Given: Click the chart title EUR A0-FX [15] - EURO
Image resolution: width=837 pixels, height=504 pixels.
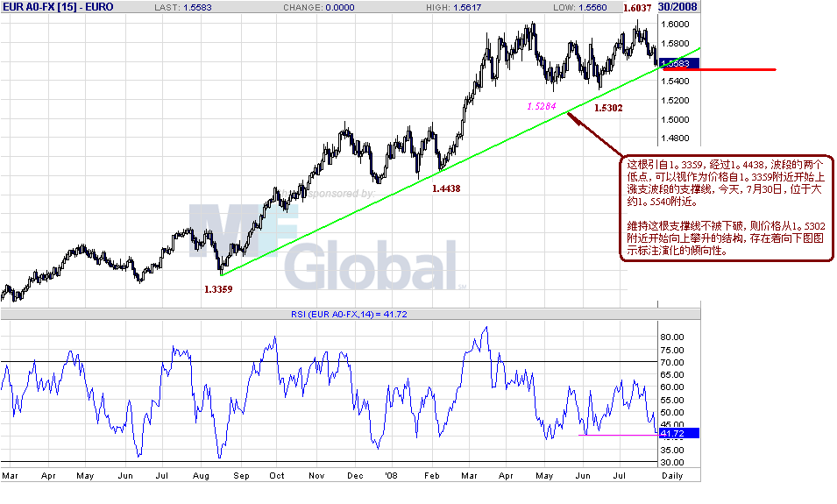Looking at the screenshot, I should tap(58, 7).
